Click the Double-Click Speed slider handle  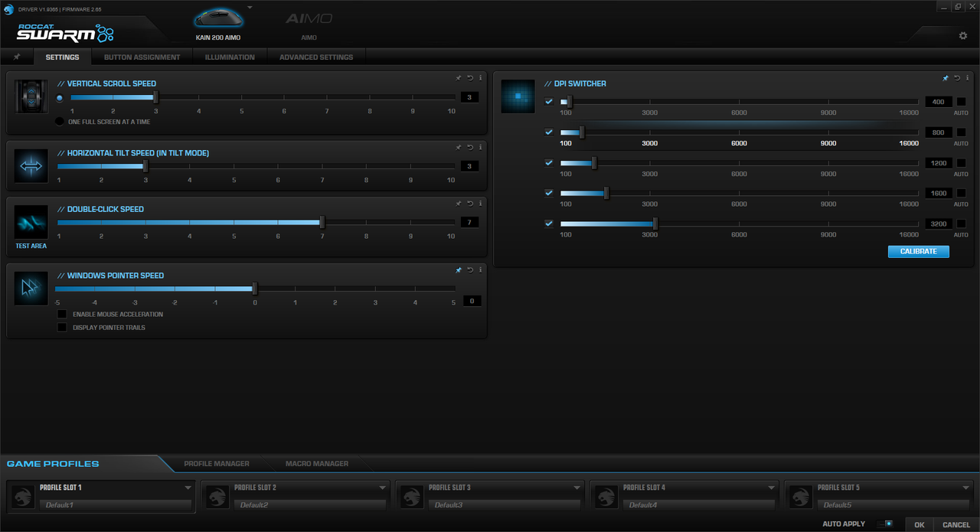pos(322,222)
